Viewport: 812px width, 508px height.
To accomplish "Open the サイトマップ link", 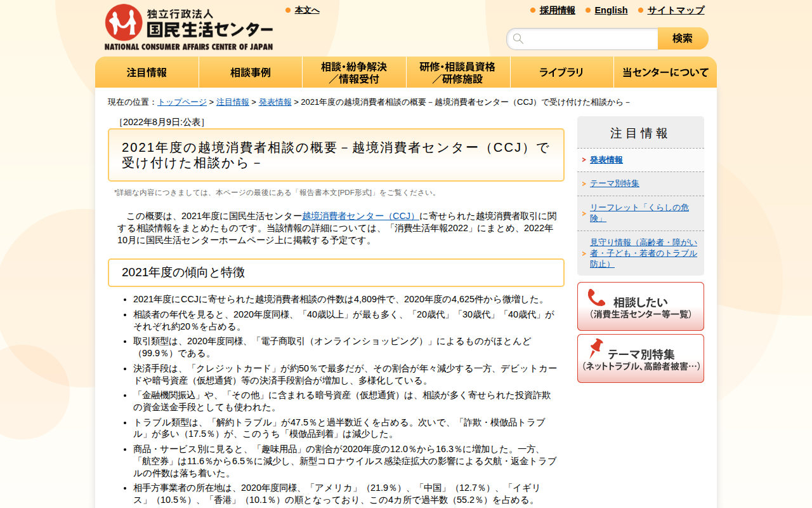I will click(676, 10).
